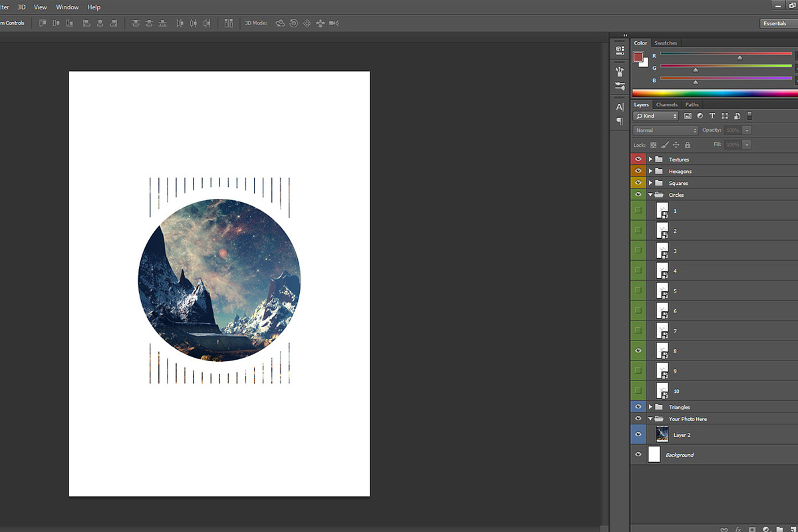Select the 3D rotate mode icon
798x532 pixels.
pyautogui.click(x=280, y=23)
